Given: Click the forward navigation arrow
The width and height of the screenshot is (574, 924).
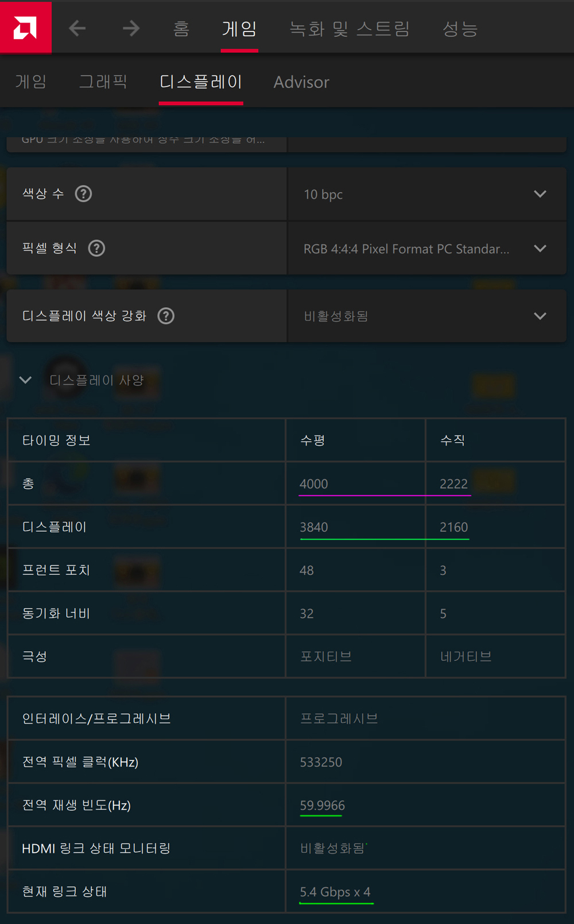Looking at the screenshot, I should pos(131,28).
